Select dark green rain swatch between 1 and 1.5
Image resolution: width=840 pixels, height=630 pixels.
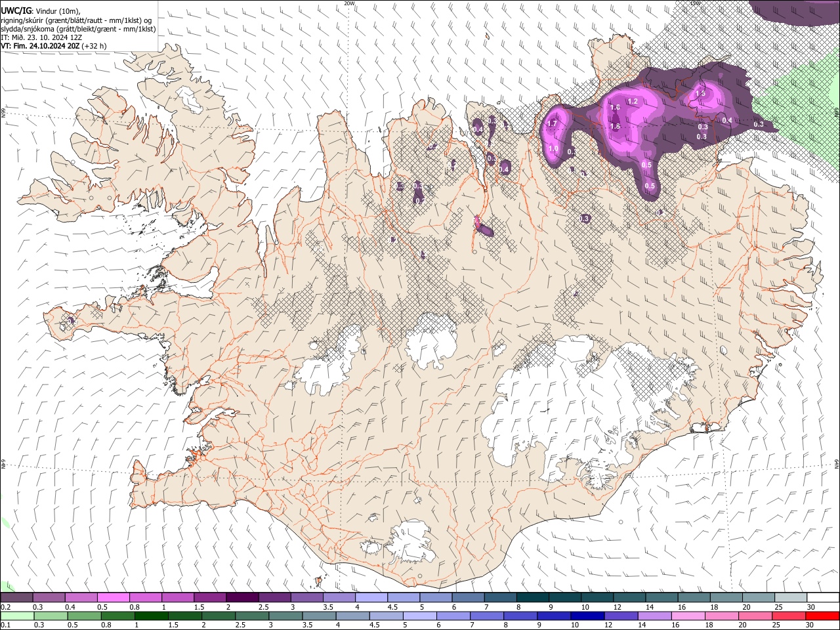[x=151, y=616]
